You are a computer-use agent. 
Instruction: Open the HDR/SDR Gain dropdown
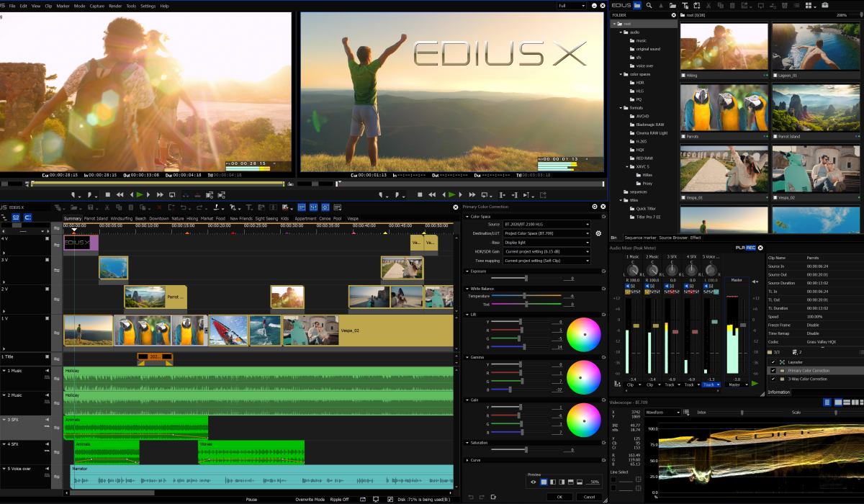(x=546, y=251)
